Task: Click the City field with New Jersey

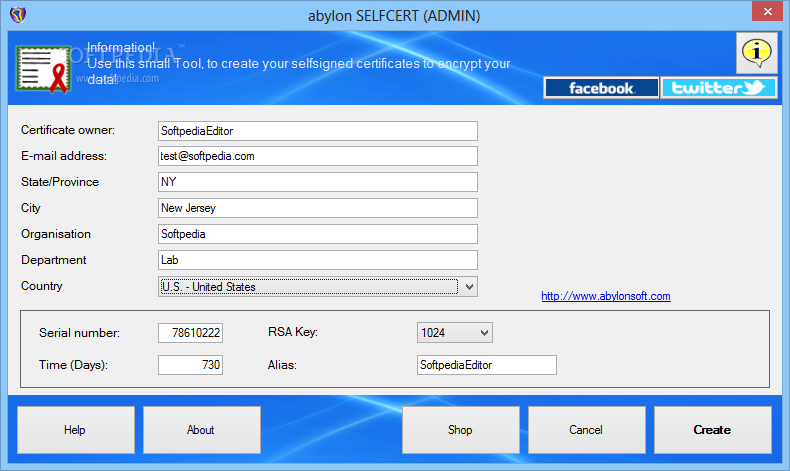Action: pyautogui.click(x=317, y=208)
